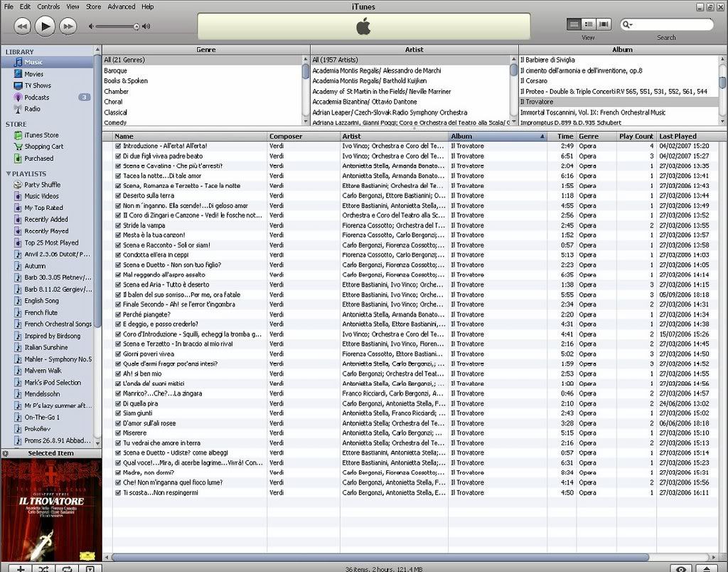Screen dimensions: 728x572
Task: Toggle the browser eye button
Action: click(681, 568)
